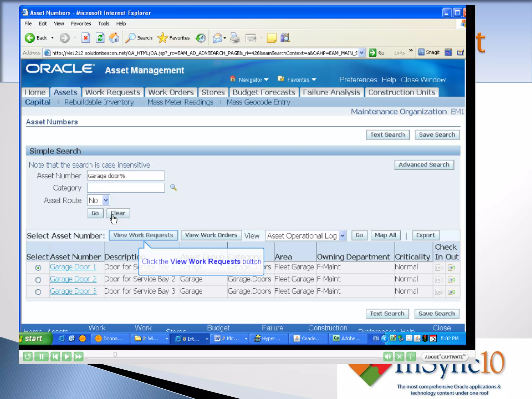Click Check Out icon for Garage Door 1
Screen dimensions: 532x399
point(451,268)
